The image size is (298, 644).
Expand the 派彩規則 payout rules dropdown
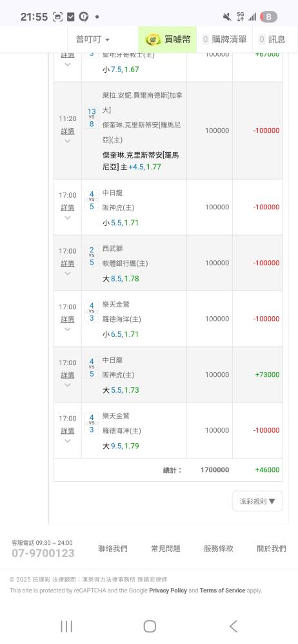coord(257,501)
